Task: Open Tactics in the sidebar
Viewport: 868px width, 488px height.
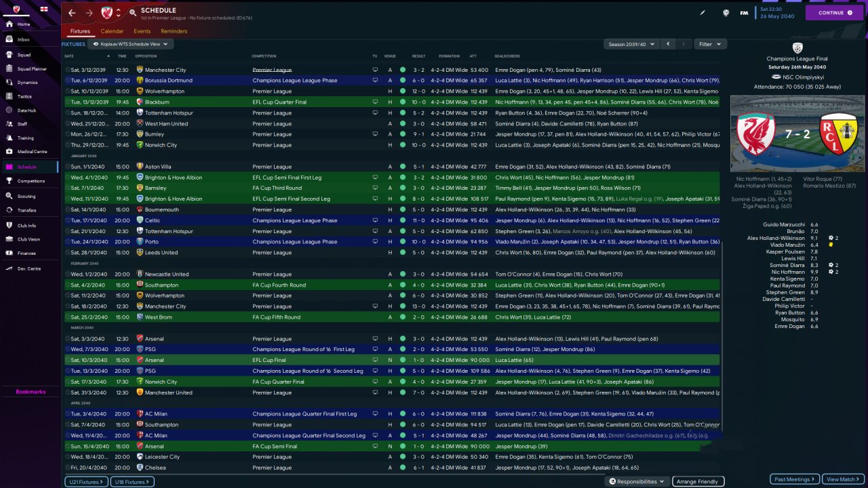Action: click(x=24, y=96)
